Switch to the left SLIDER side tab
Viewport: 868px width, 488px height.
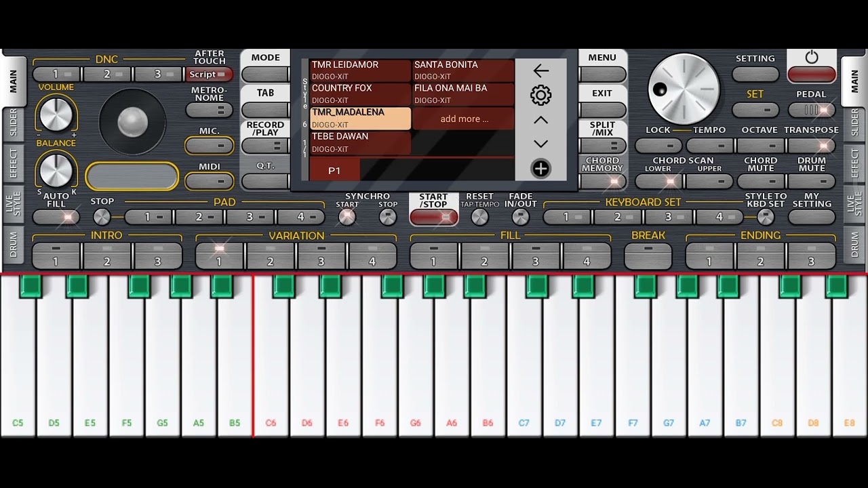pos(14,123)
